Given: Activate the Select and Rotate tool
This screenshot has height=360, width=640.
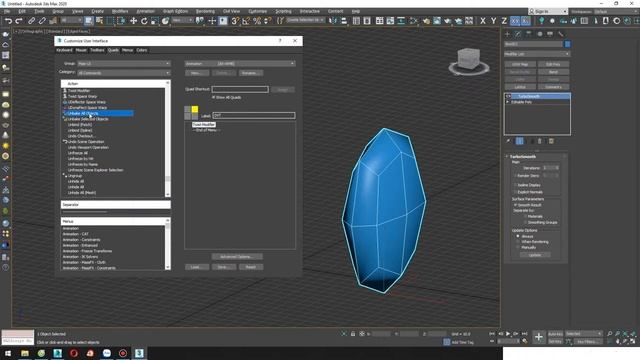Looking at the screenshot, I should point(144,21).
